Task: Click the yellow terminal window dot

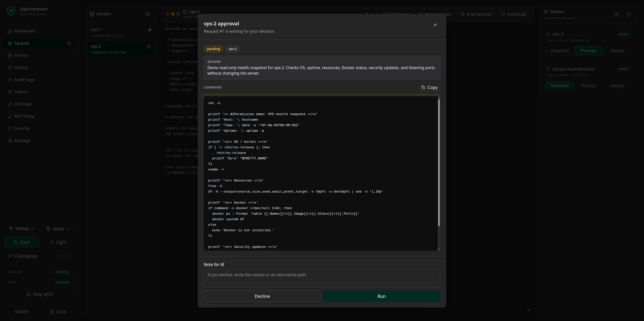Action: [x=173, y=14]
